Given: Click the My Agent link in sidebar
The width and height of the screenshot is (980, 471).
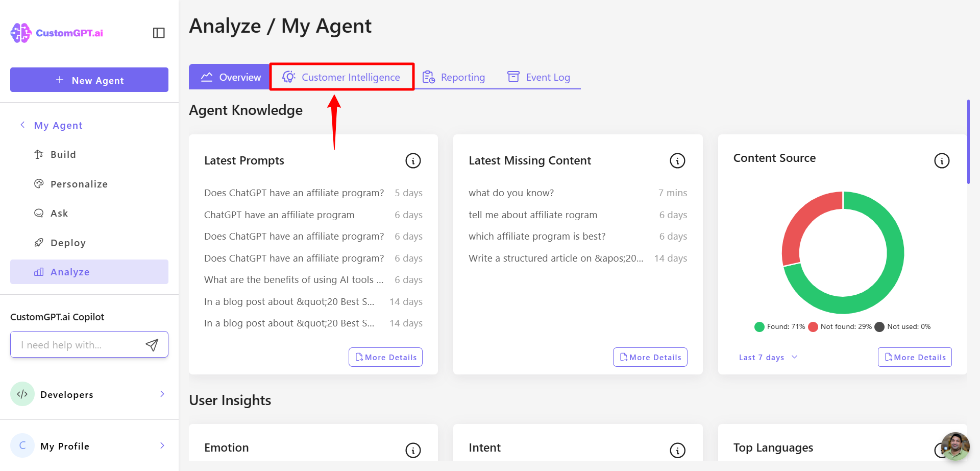Looking at the screenshot, I should (x=58, y=125).
